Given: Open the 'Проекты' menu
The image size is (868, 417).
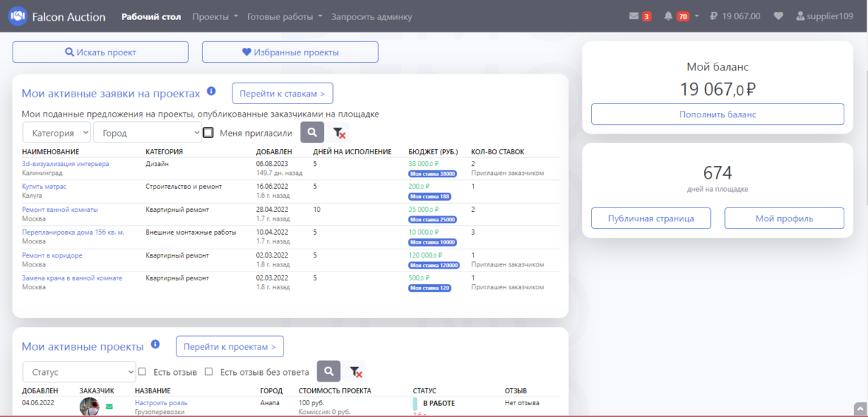Looking at the screenshot, I should point(215,16).
